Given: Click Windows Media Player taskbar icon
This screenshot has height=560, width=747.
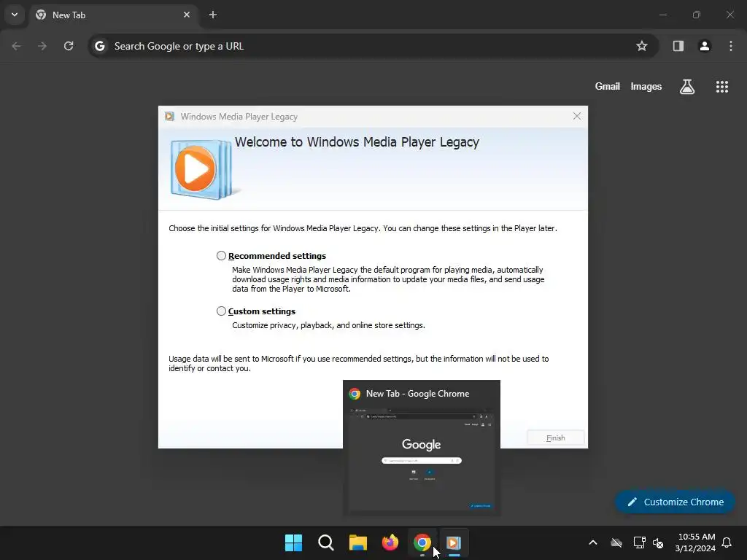Looking at the screenshot, I should tap(454, 542).
